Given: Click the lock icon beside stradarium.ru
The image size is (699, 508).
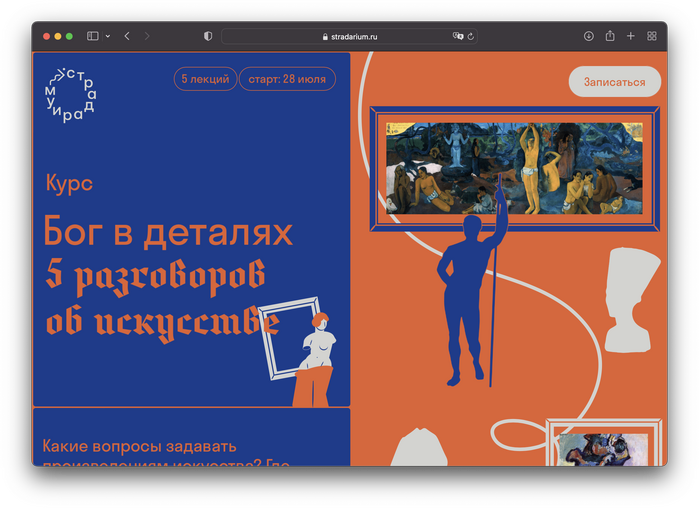Looking at the screenshot, I should point(325,37).
